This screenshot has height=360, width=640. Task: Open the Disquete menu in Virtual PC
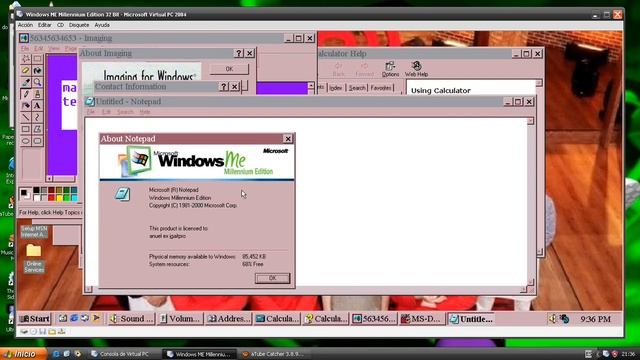(x=79, y=25)
